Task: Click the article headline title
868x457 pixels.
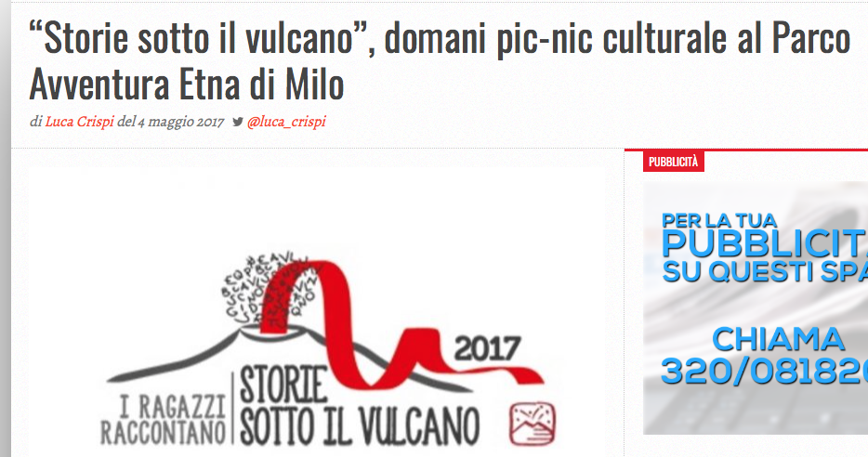Action: 440,61
